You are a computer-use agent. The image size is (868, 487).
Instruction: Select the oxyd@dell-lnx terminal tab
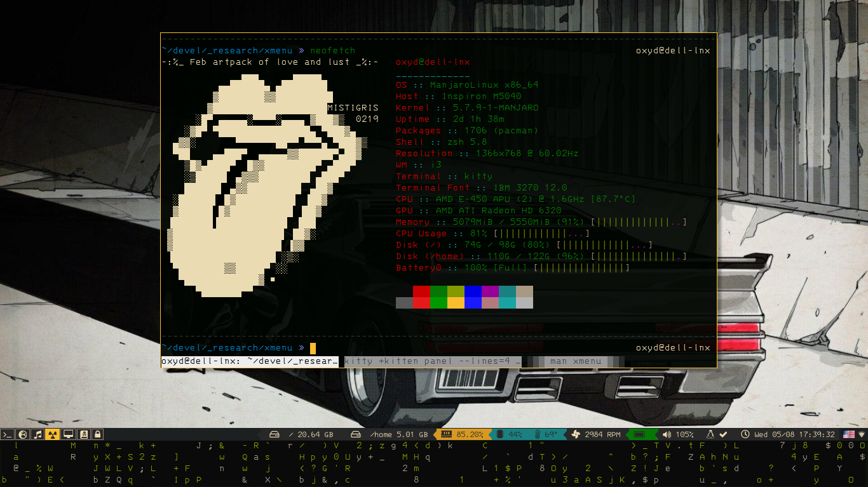coord(250,361)
